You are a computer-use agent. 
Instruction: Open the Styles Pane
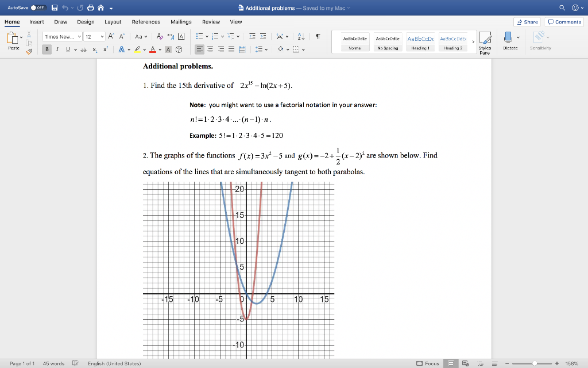pyautogui.click(x=485, y=43)
